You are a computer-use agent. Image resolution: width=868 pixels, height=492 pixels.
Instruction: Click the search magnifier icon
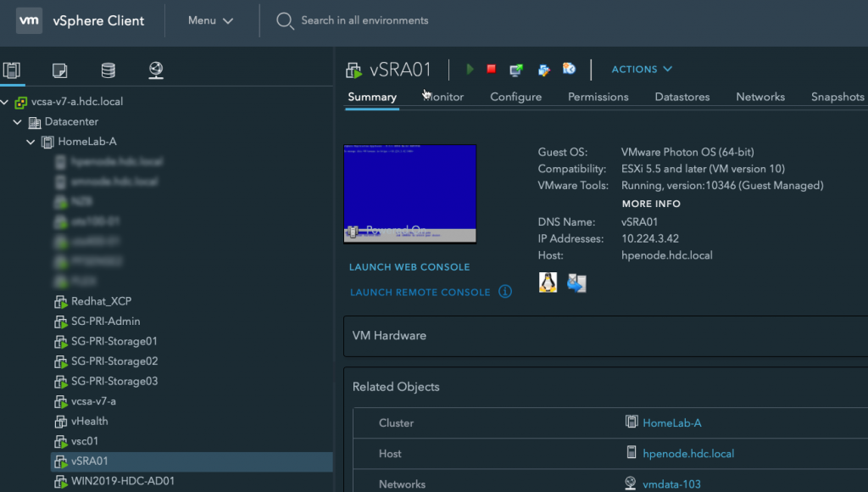pos(285,21)
